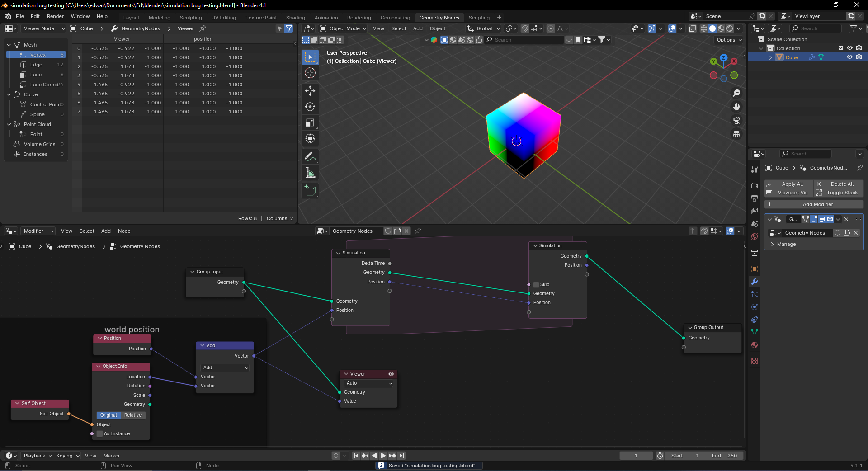868x471 pixels.
Task: Open the Modifiers wrench properties tab
Action: click(754, 282)
